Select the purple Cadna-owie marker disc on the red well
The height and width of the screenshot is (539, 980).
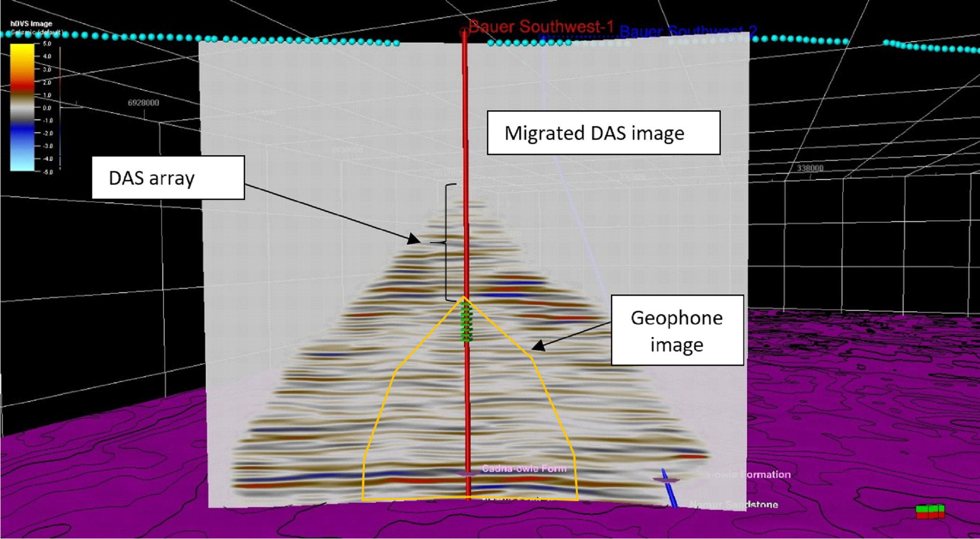coord(468,474)
